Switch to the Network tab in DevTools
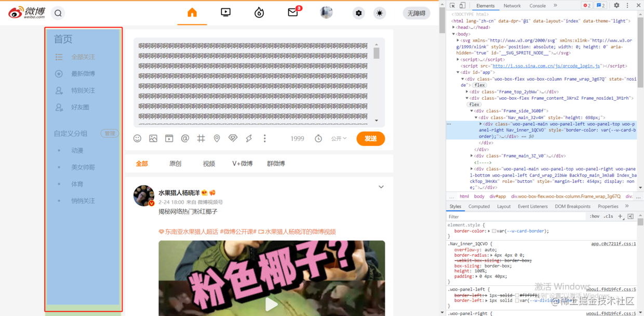 (512, 6)
